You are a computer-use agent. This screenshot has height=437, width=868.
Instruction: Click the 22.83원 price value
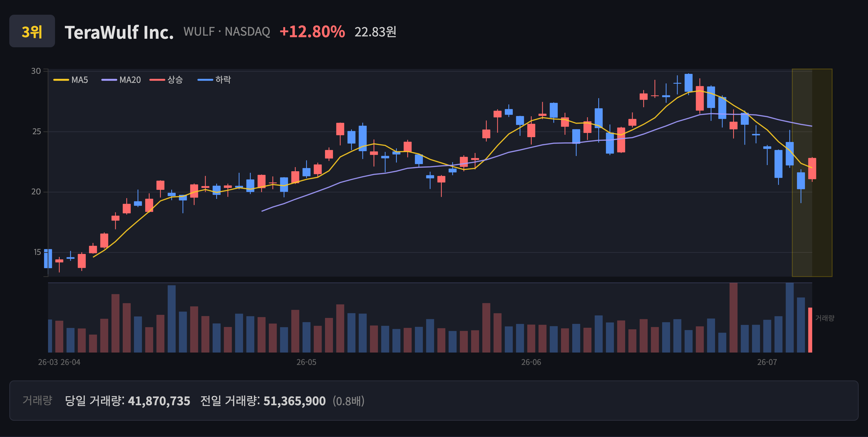coord(375,32)
